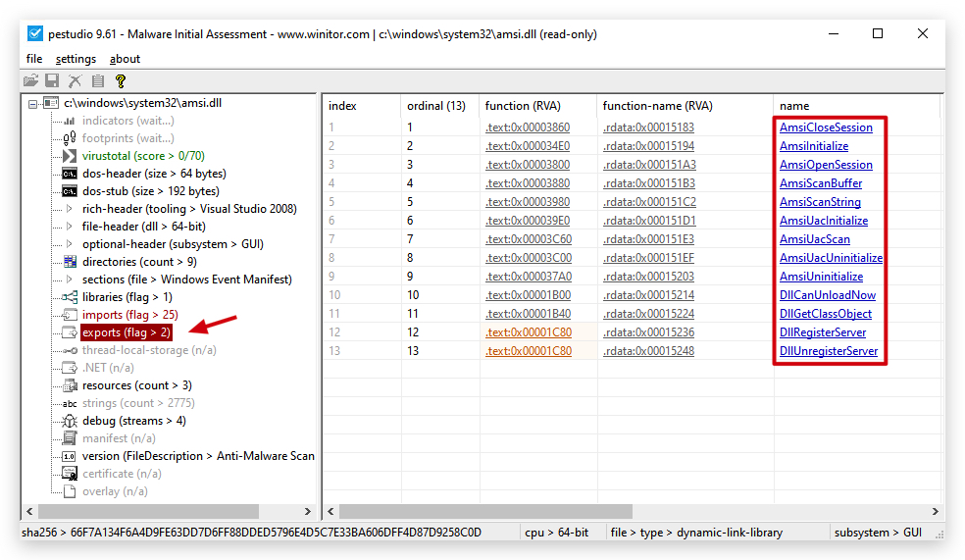Click the function-name (RVA) column header
This screenshot has height=560, width=965.
click(685, 106)
